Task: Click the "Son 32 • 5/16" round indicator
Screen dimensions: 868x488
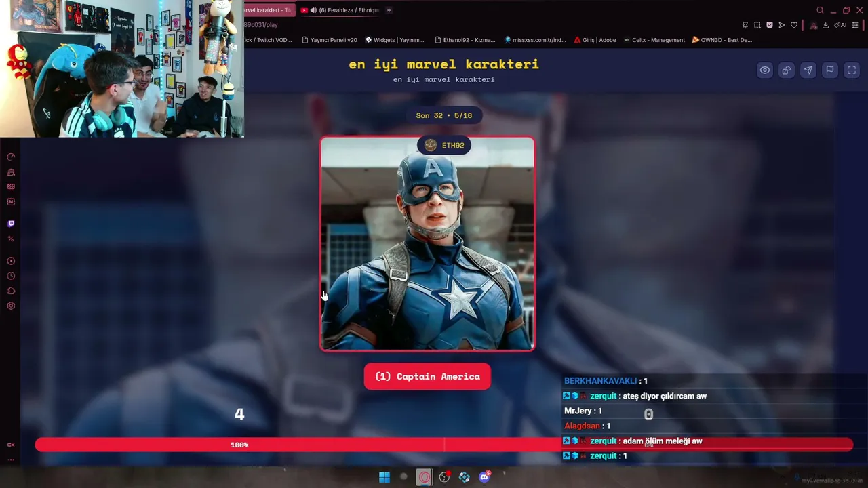Action: pos(444,115)
